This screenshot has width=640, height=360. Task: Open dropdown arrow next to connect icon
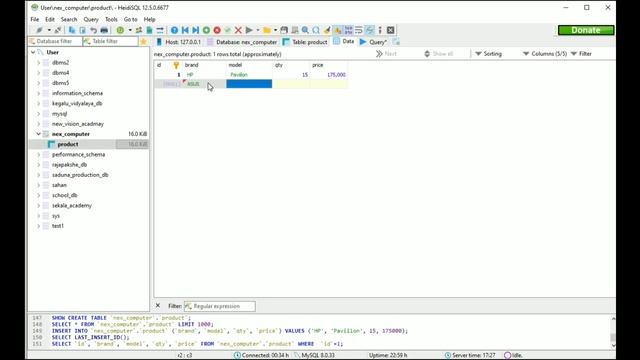point(49,30)
